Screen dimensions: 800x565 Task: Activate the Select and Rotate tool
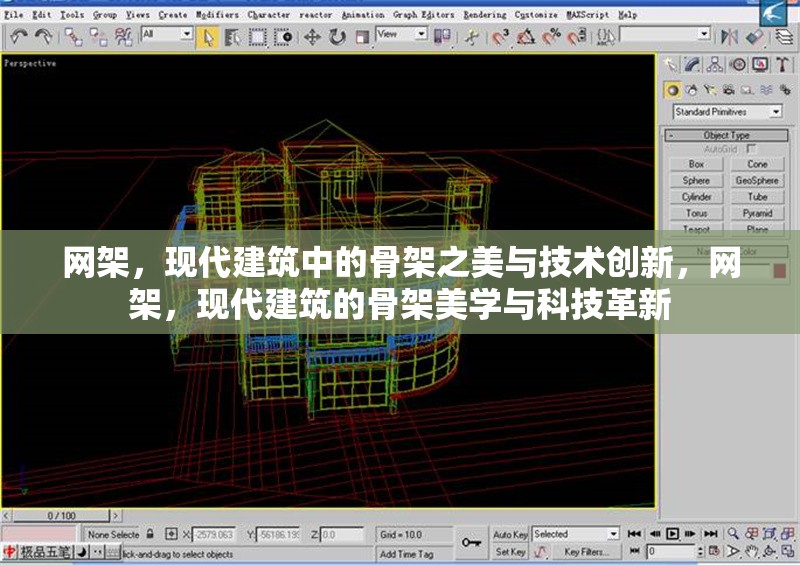(x=336, y=37)
